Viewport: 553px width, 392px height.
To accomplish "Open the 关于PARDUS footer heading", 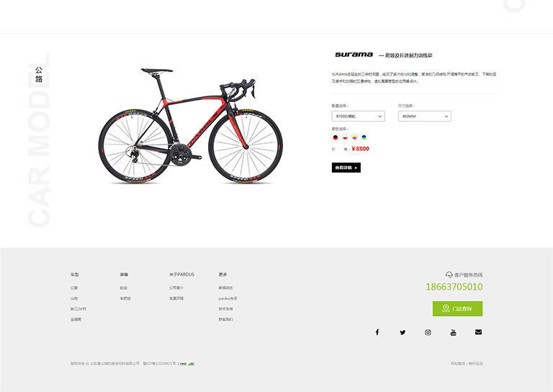I will [x=181, y=274].
